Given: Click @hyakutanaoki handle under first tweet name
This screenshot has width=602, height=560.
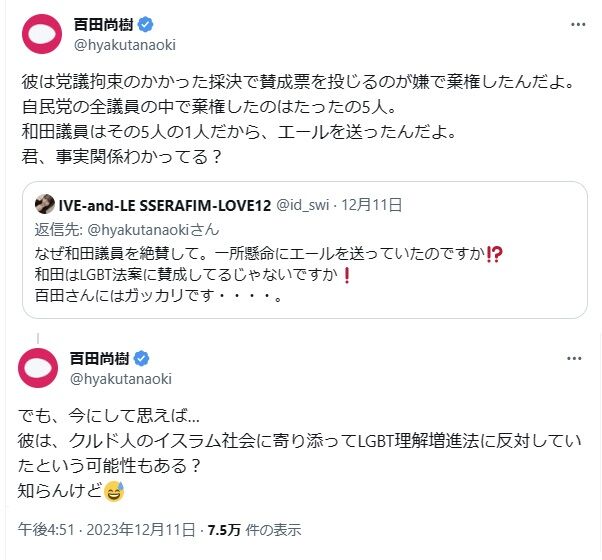Looking at the screenshot, I should point(125,45).
